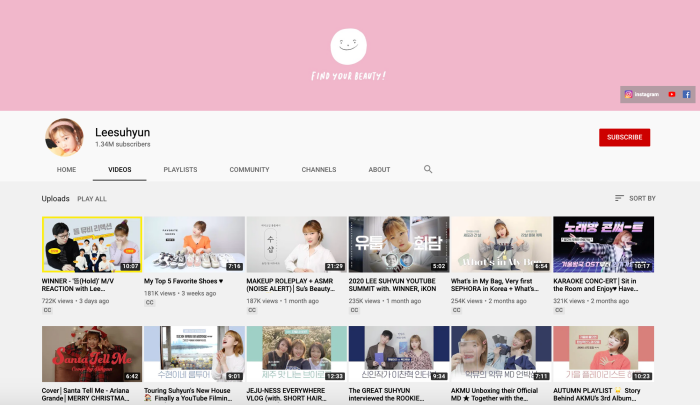Open the Instagram link in banner

pyautogui.click(x=642, y=94)
